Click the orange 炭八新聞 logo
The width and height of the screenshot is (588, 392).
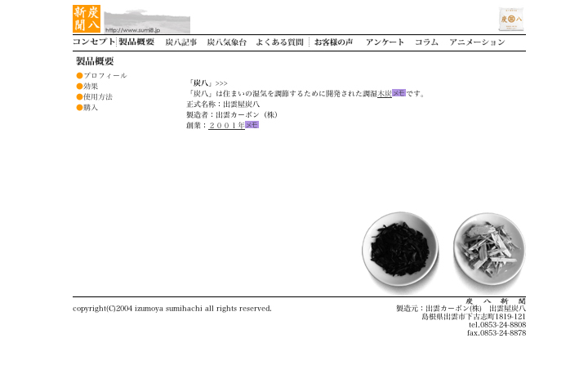pyautogui.click(x=87, y=19)
